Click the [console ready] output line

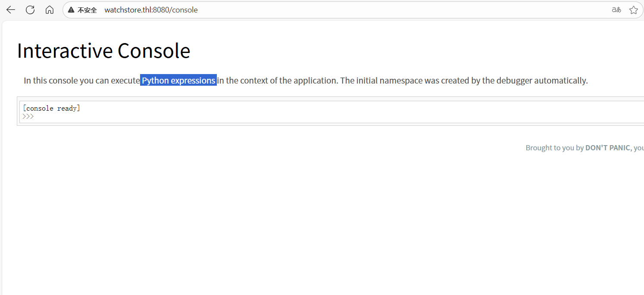pyautogui.click(x=51, y=108)
